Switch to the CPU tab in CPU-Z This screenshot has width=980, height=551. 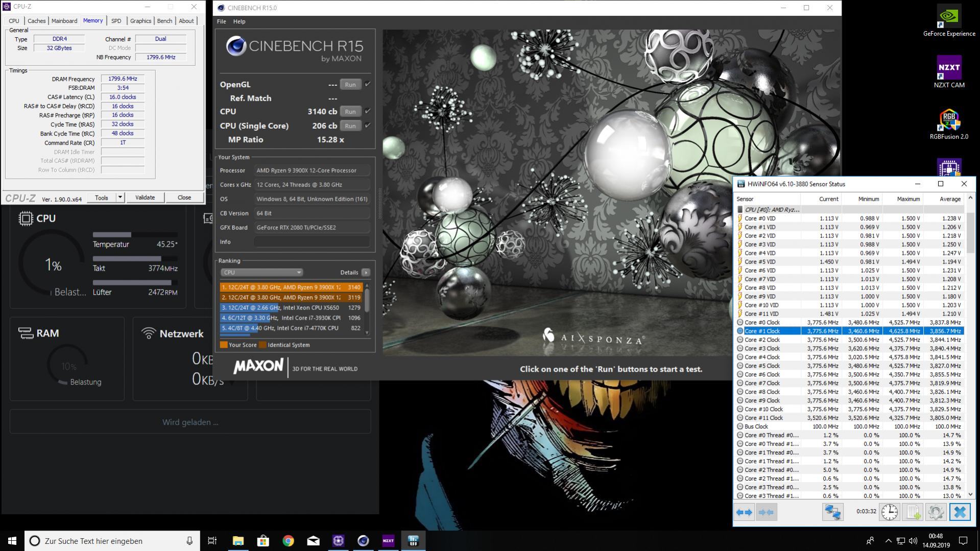pyautogui.click(x=14, y=21)
